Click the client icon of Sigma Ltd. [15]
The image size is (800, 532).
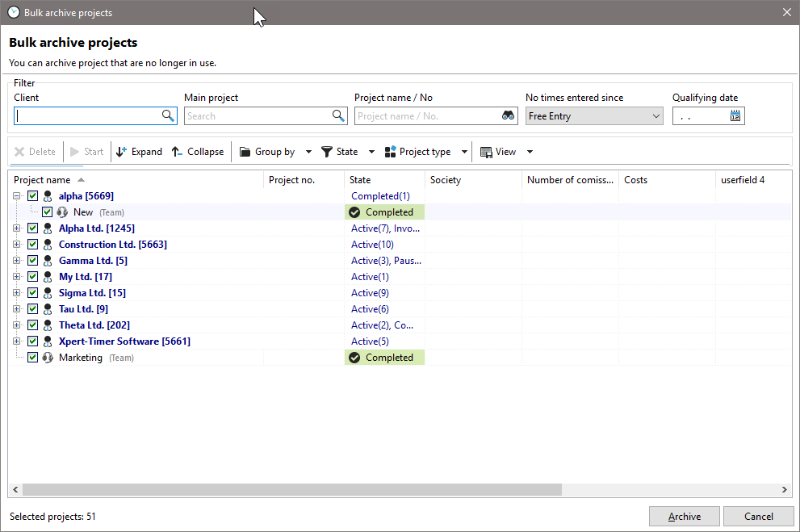[48, 293]
